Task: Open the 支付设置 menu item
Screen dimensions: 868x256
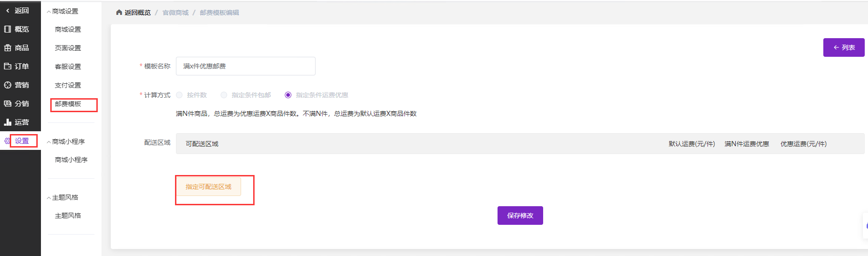Action: click(68, 85)
